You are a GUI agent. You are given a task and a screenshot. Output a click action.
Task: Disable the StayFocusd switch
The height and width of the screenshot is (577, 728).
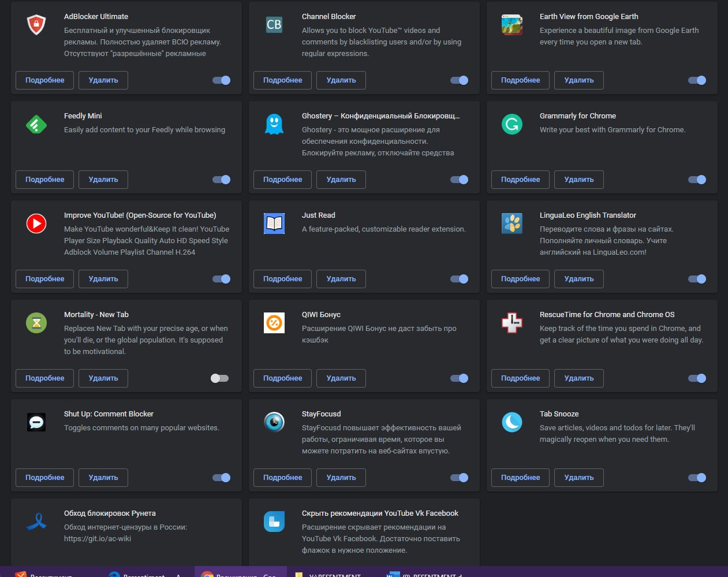tap(460, 478)
